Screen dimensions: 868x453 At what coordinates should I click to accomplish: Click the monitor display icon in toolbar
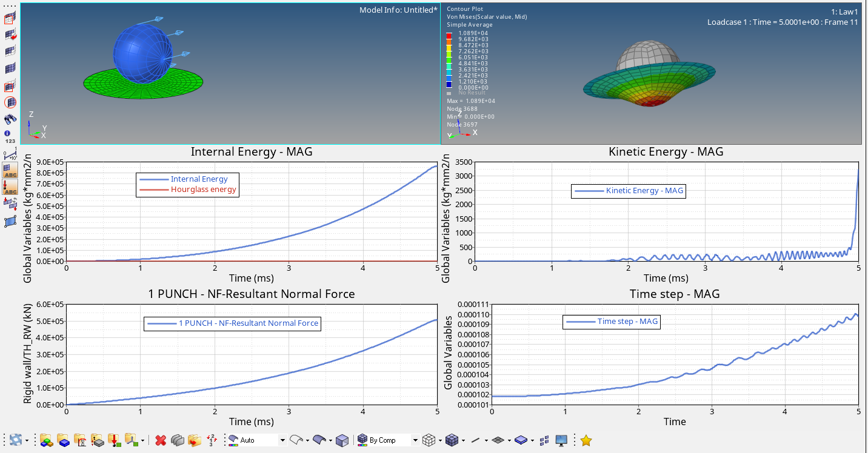coord(561,440)
